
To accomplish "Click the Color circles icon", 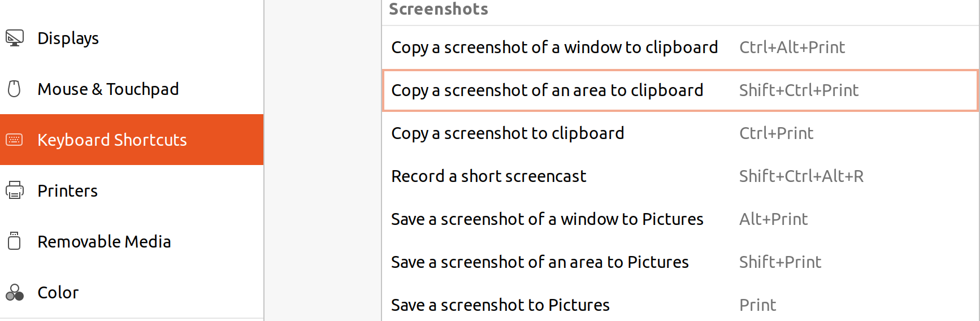I will 15,292.
